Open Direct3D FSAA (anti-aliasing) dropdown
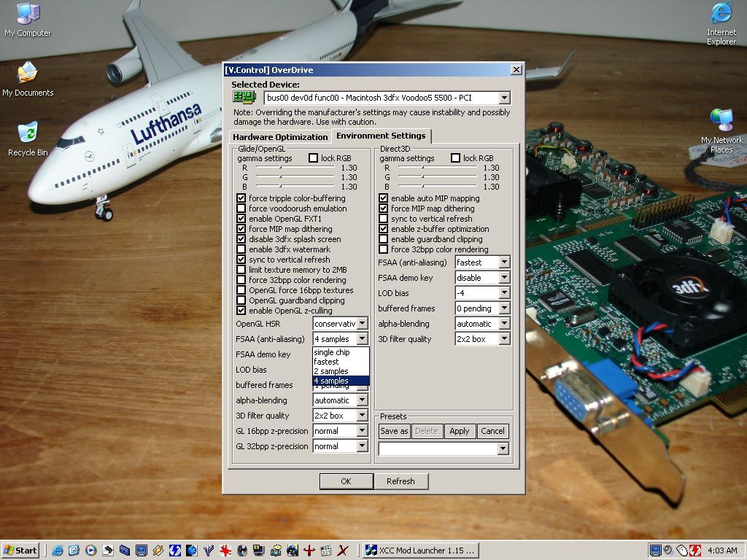The height and width of the screenshot is (560, 747). tap(505, 262)
